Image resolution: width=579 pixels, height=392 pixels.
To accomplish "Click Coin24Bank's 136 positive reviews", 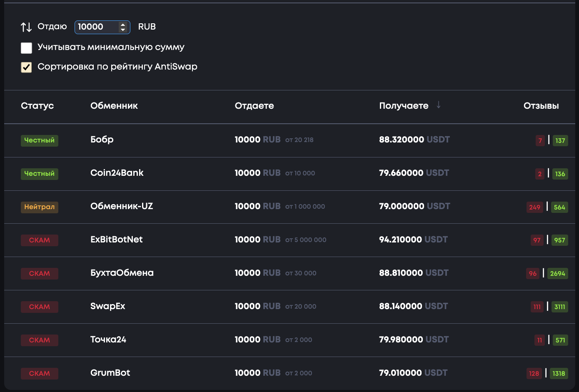I will click(x=560, y=174).
